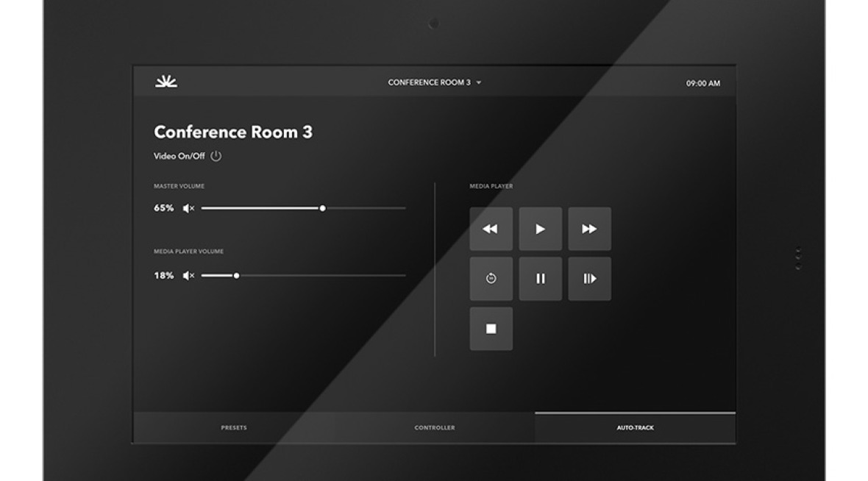Select the rewind media player icon
This screenshot has width=868, height=481.
pos(491,229)
